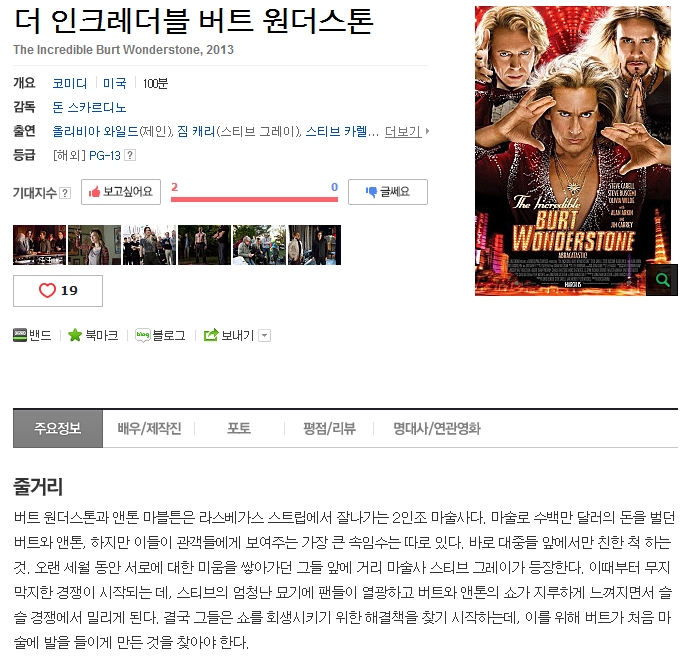Switch to the 배우/제작진 tab
This screenshot has height=661, width=684.
click(149, 428)
